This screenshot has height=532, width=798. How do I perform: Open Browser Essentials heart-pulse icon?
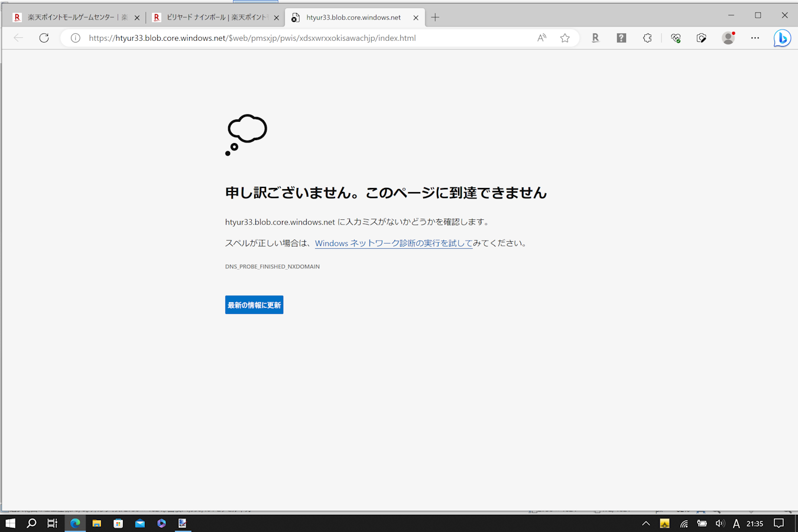676,38
